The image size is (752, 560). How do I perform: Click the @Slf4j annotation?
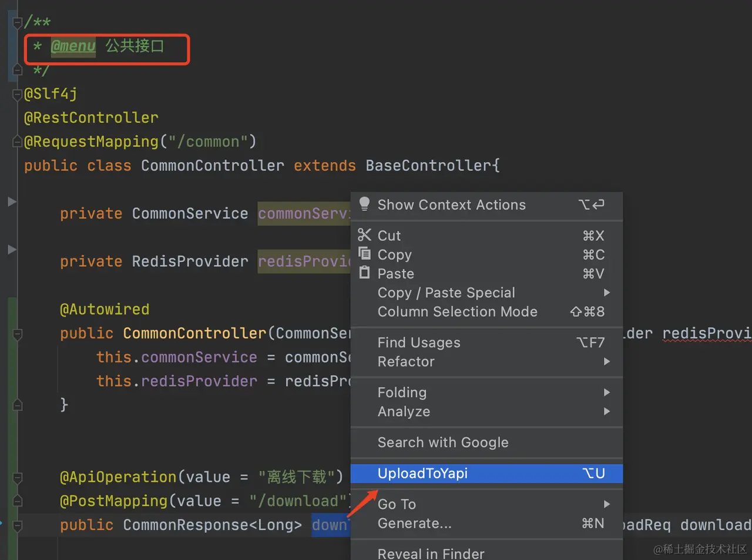(x=51, y=94)
